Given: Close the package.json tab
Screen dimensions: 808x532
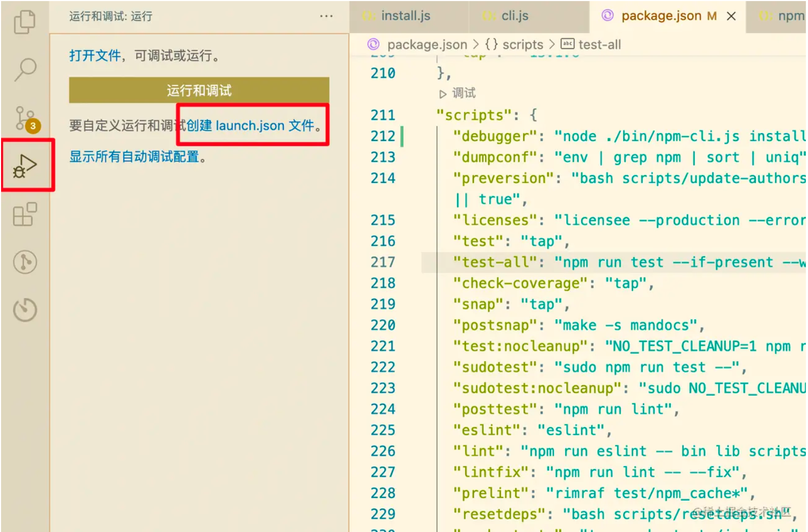Looking at the screenshot, I should point(731,16).
